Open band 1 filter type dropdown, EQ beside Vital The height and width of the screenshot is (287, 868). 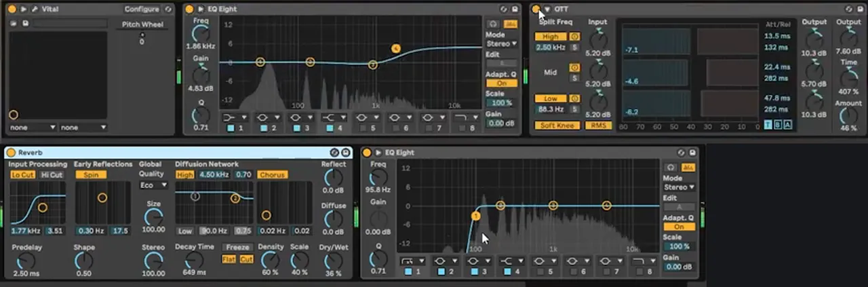point(235,117)
